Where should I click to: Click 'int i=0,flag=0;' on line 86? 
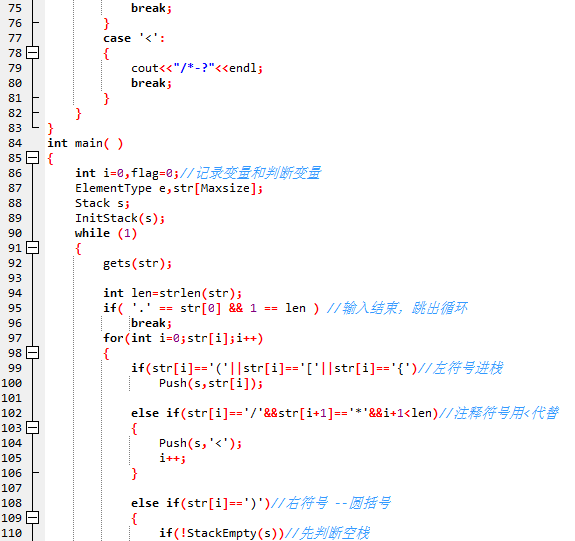(127, 173)
